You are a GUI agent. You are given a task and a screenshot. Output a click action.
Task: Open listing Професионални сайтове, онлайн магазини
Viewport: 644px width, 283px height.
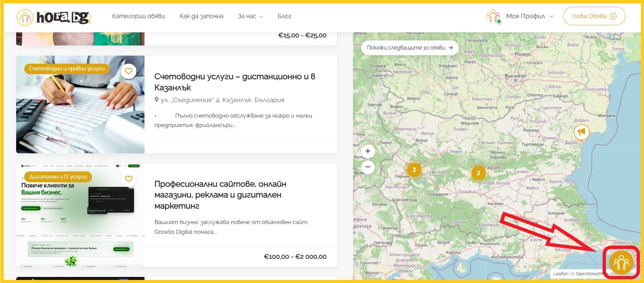(220, 195)
